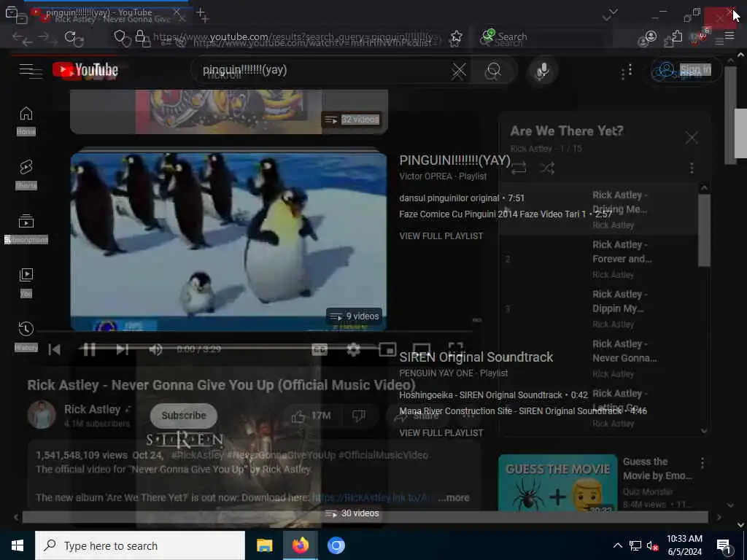Open the playlist panel three-dot menu
The height and width of the screenshot is (560, 747).
click(x=692, y=168)
